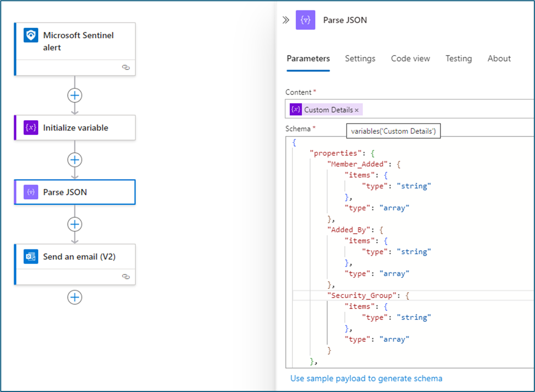Screen dimensions: 535x392
Task: Click the Custom Details variable token
Action: click(328, 110)
